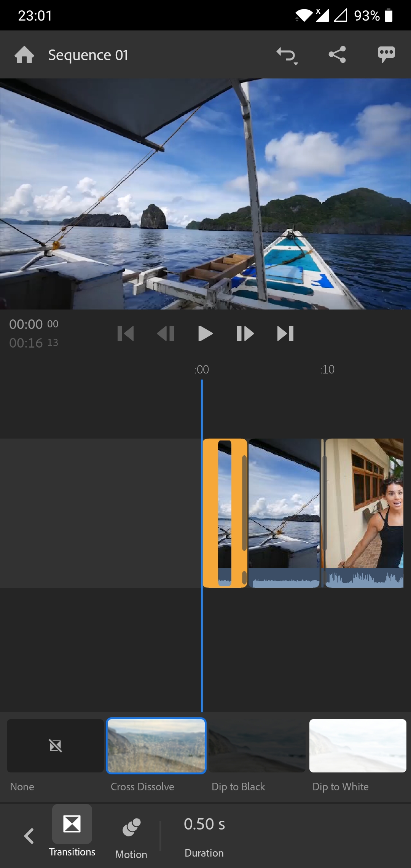Select the orange highlighted first clip
This screenshot has height=868, width=411.
point(225,512)
